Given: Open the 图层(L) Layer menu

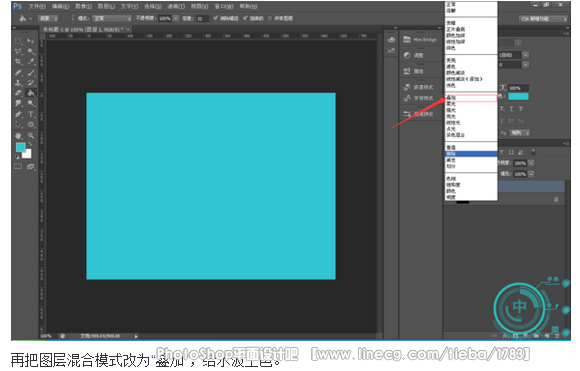Looking at the screenshot, I should [x=106, y=6].
